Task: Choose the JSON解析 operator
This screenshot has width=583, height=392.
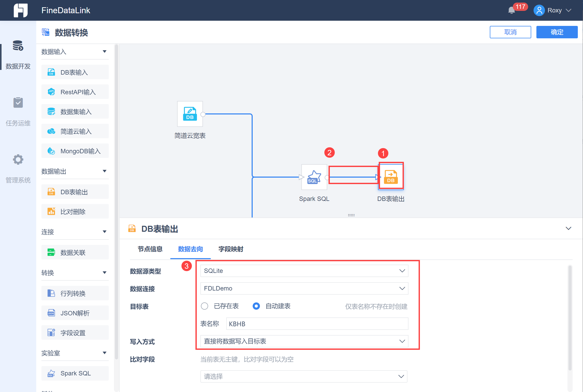Action: tap(75, 313)
